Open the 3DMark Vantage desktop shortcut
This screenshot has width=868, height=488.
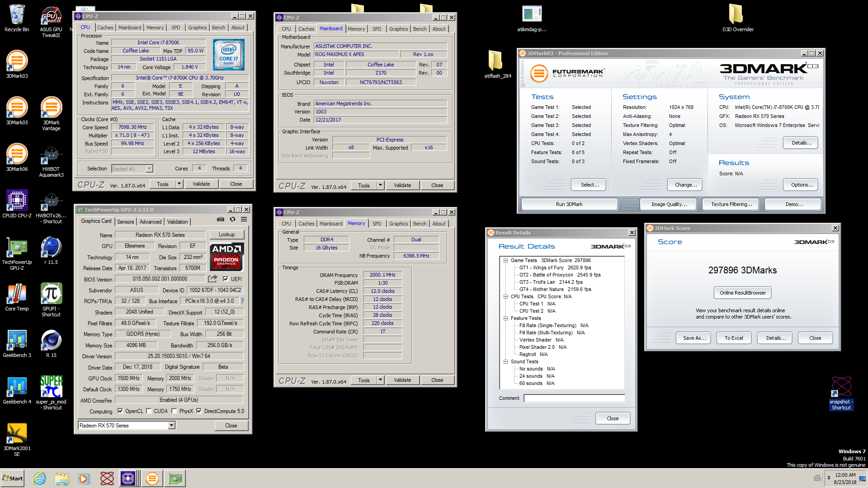[51, 114]
